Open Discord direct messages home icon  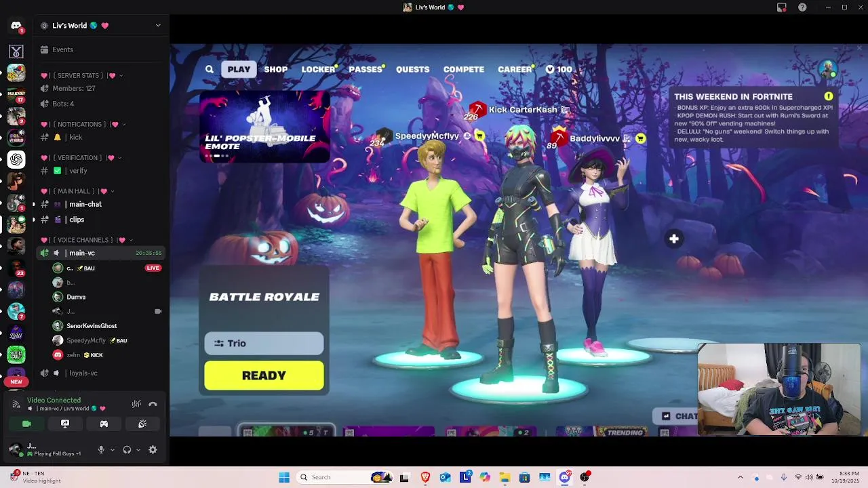point(16,26)
